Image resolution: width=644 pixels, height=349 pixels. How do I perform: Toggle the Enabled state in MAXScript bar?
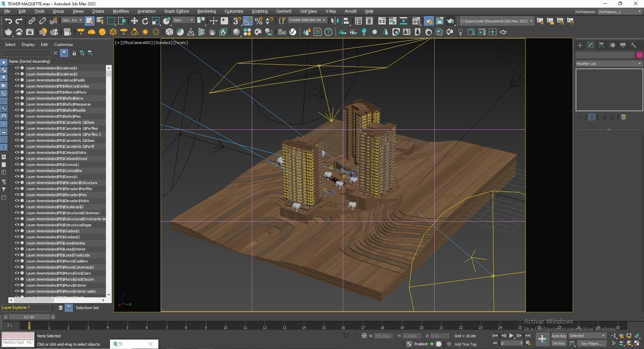433,344
